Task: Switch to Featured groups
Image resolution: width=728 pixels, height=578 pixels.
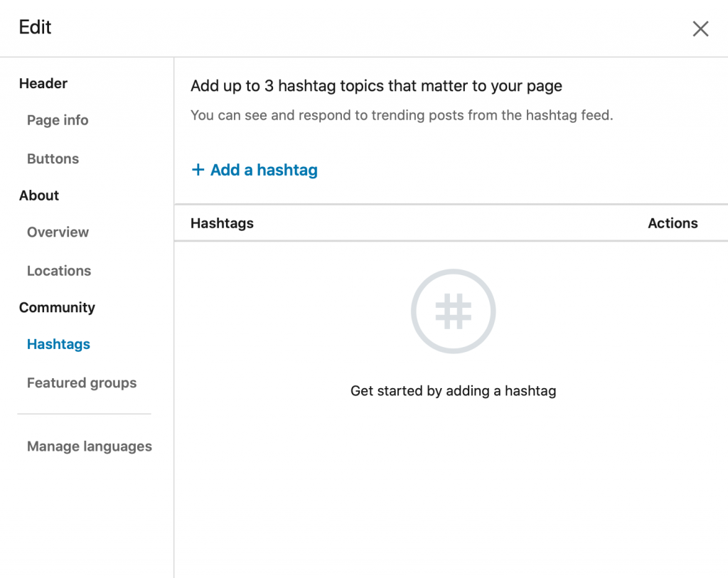Action: 82,383
